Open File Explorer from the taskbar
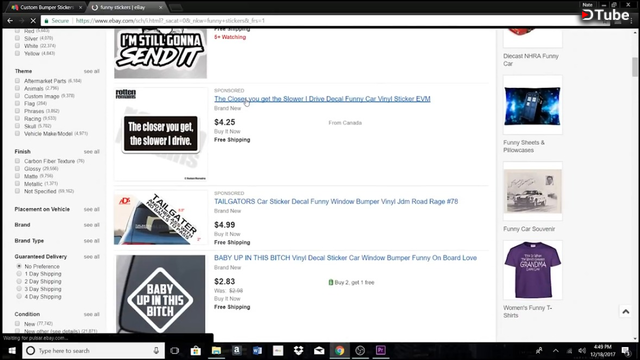The image size is (640, 360). pyautogui.click(x=216, y=351)
